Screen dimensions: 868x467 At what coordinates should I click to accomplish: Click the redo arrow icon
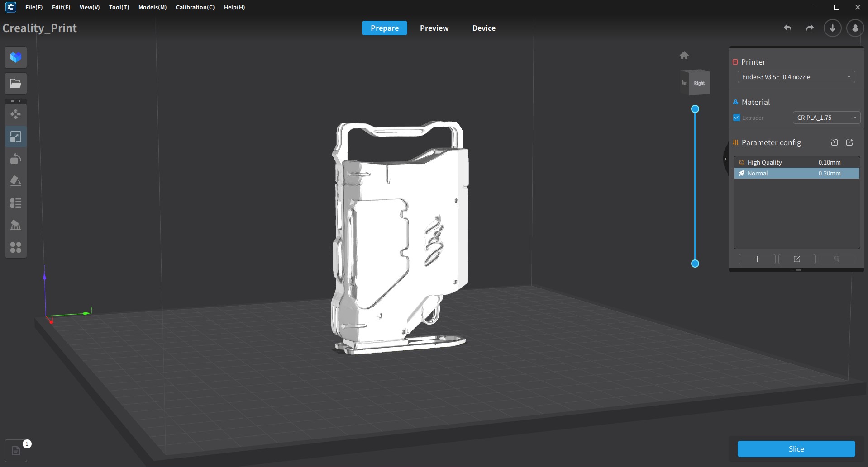tap(810, 28)
